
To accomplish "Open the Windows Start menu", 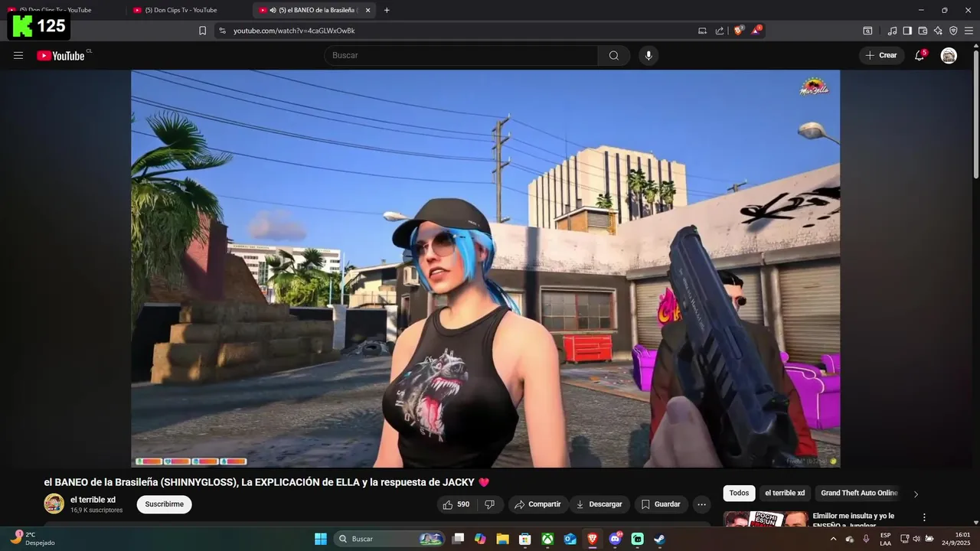I will 321,539.
